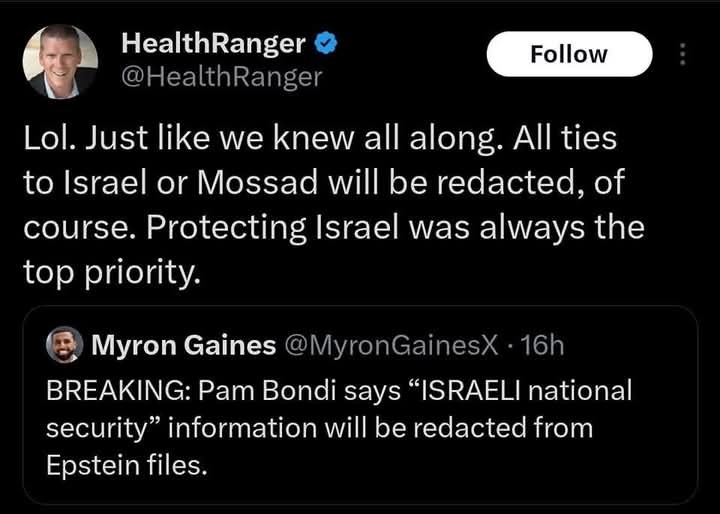Select the 16h timestamp

(x=543, y=345)
